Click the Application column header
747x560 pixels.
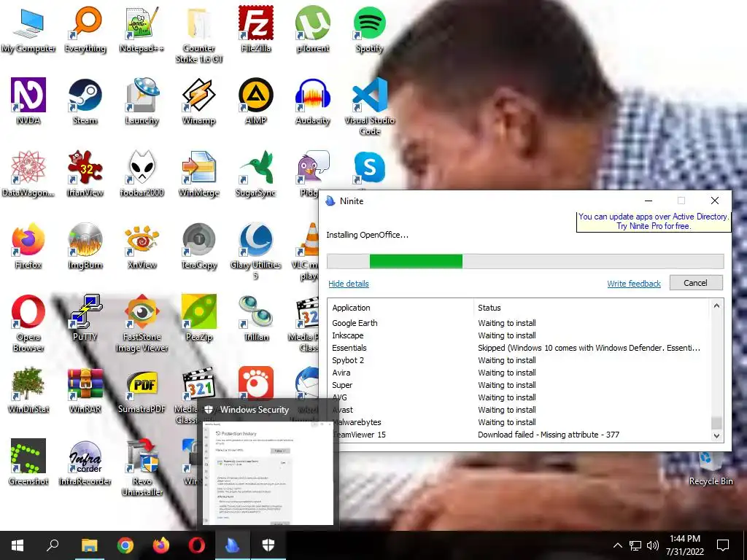click(400, 308)
